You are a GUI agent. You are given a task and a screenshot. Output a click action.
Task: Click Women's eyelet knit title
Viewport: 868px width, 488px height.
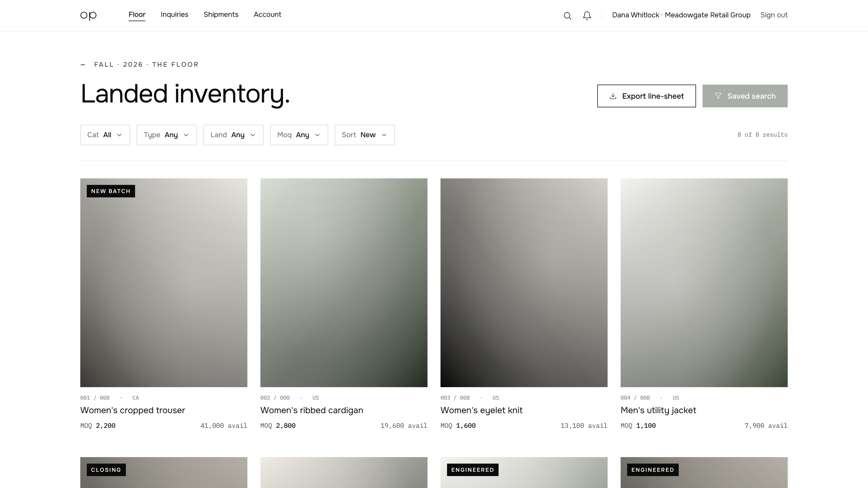tap(481, 410)
